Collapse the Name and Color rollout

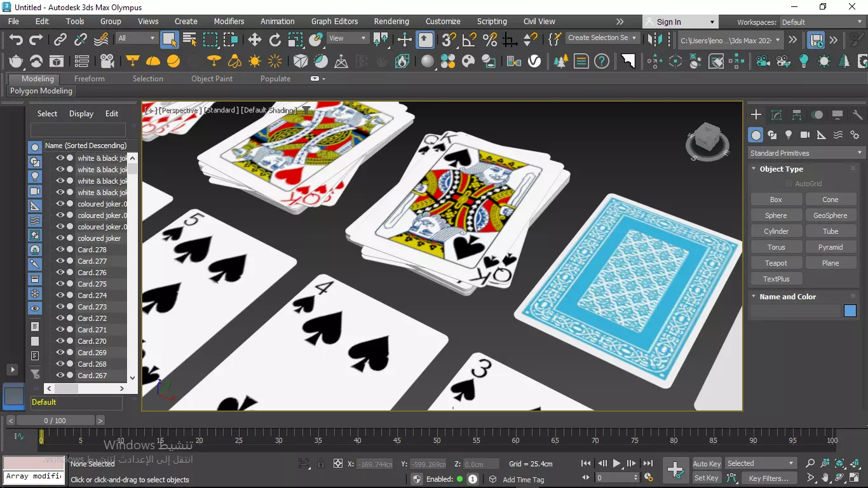[787, 297]
